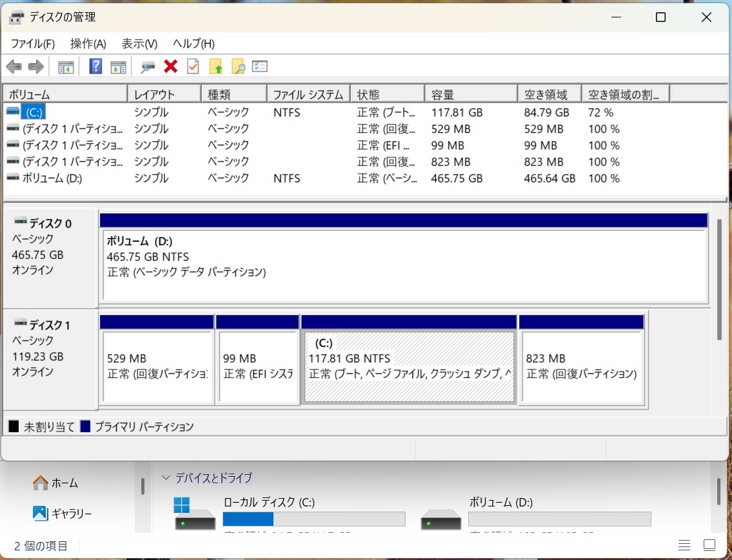The width and height of the screenshot is (732, 560).
Task: Click the red X delete icon
Action: click(170, 66)
